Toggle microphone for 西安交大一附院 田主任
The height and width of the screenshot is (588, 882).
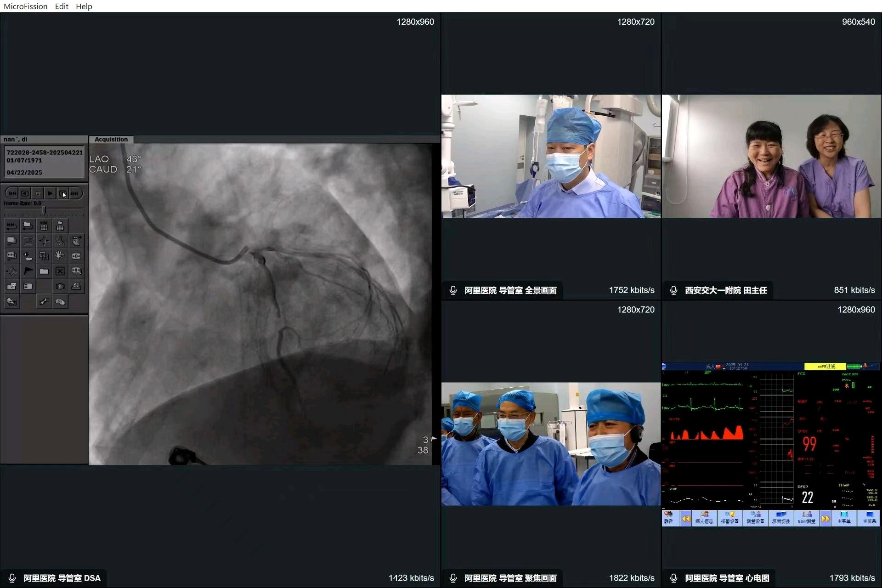pos(673,290)
